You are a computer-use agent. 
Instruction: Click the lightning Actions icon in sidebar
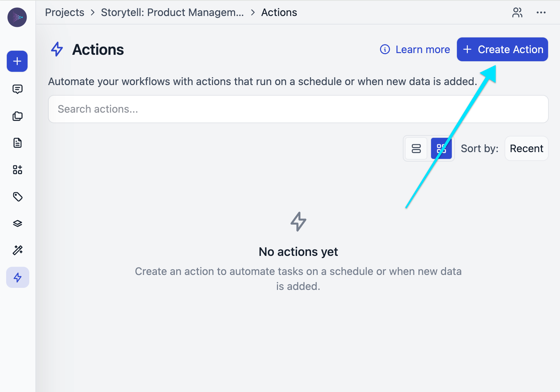(x=17, y=277)
